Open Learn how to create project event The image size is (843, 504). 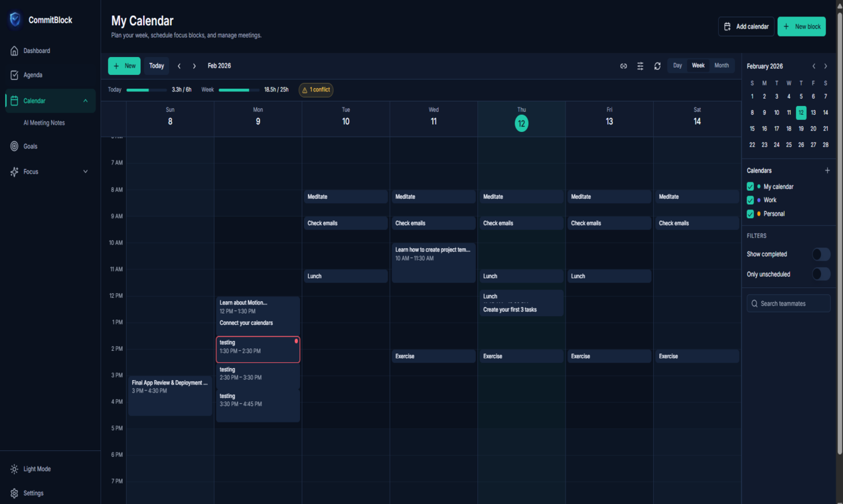point(433,263)
